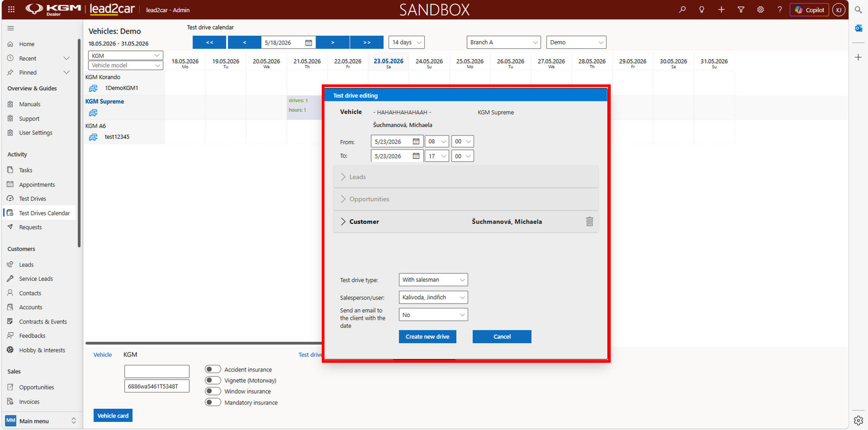Click Create new drive button
Screen dimensions: 868x430
tap(427, 337)
